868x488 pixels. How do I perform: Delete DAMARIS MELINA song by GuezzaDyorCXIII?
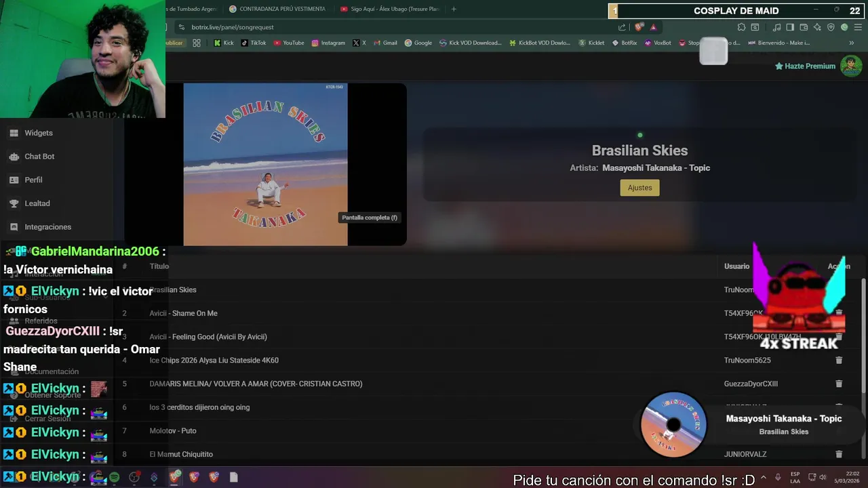(839, 384)
